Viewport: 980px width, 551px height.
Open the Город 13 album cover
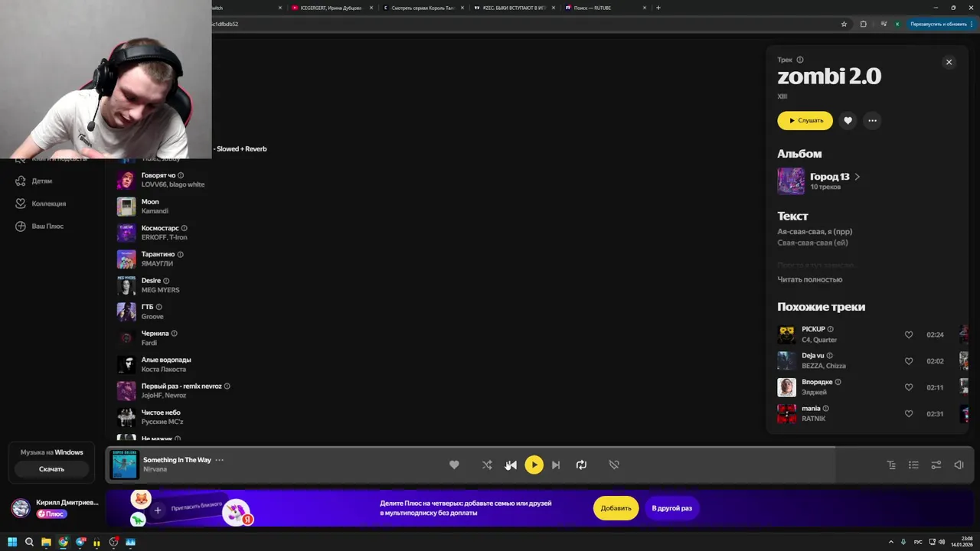(x=791, y=181)
